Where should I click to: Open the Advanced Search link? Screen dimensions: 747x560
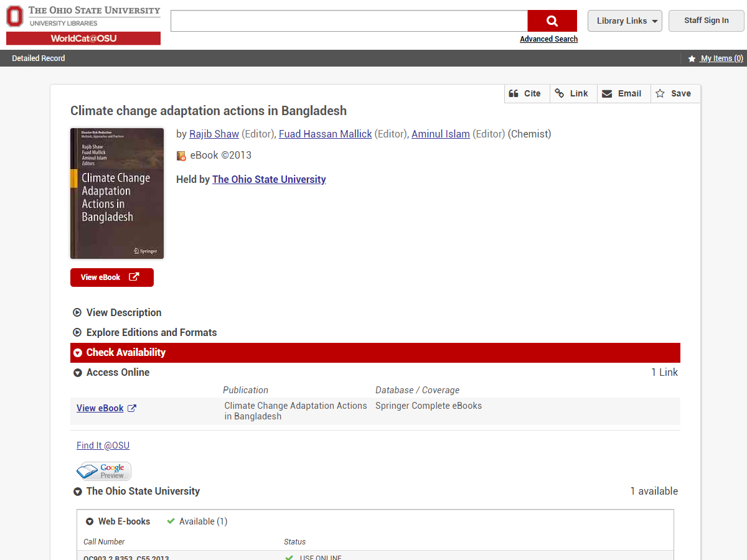pos(548,39)
